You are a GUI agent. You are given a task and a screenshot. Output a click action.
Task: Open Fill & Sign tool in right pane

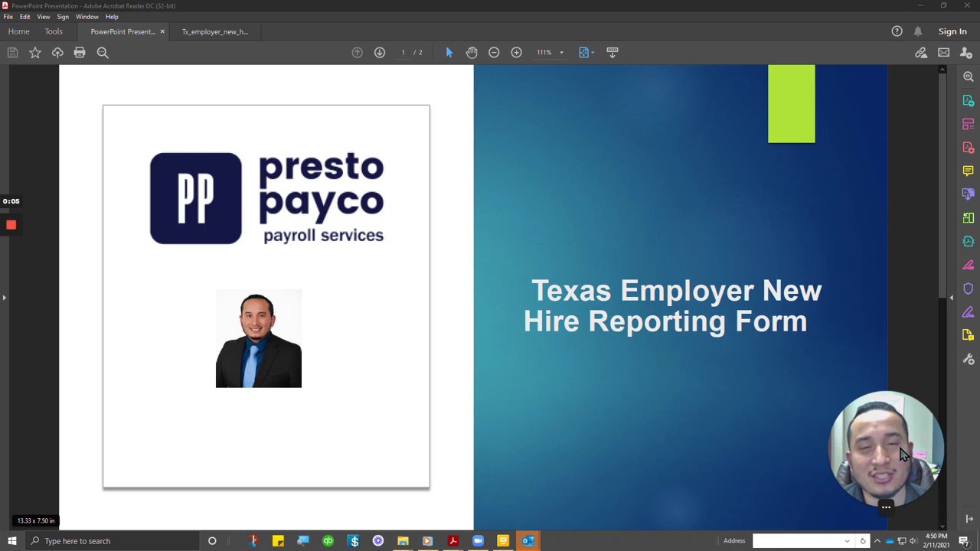click(969, 311)
